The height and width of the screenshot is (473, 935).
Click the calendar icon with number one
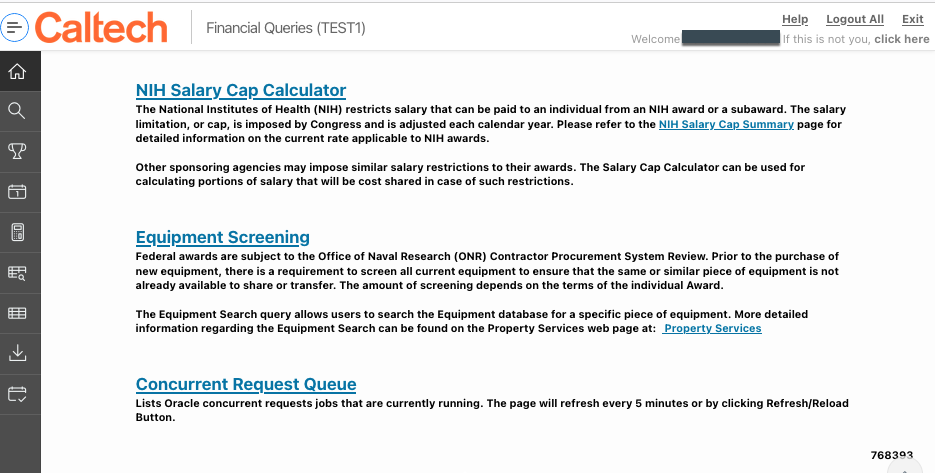(x=17, y=192)
